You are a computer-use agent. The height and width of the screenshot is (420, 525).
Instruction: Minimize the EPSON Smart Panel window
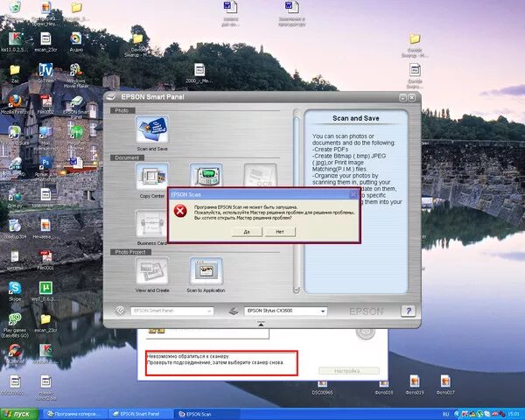point(403,97)
